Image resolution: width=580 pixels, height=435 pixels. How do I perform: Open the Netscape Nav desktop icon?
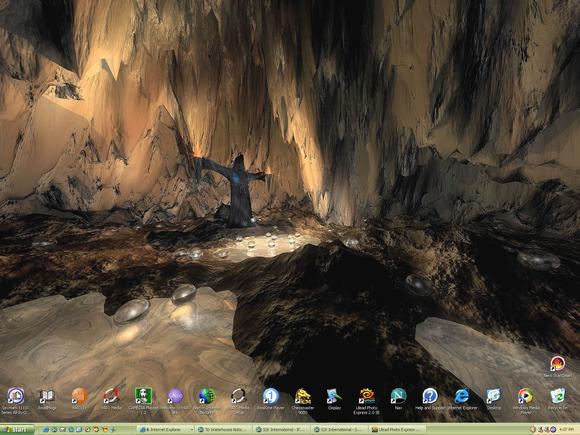pyautogui.click(x=398, y=396)
